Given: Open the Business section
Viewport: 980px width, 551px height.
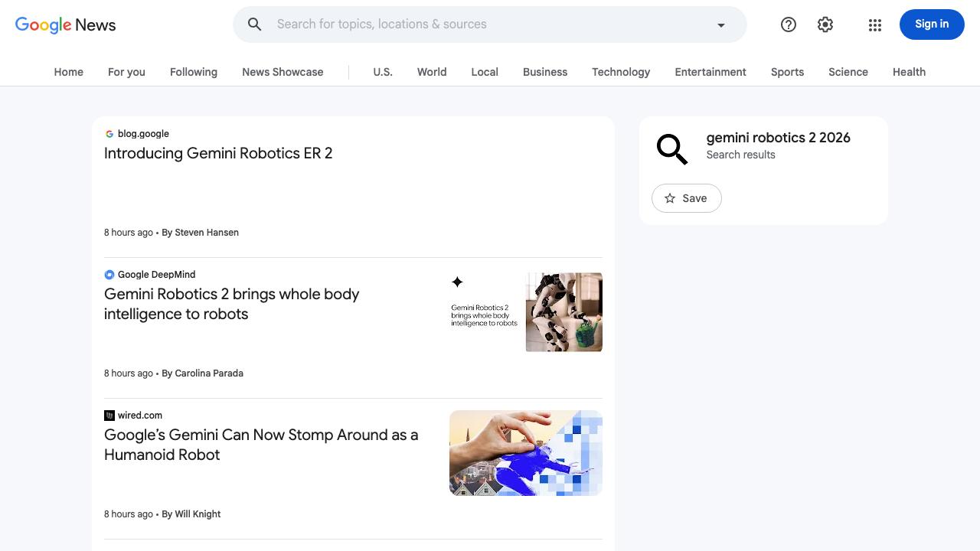Looking at the screenshot, I should 545,72.
